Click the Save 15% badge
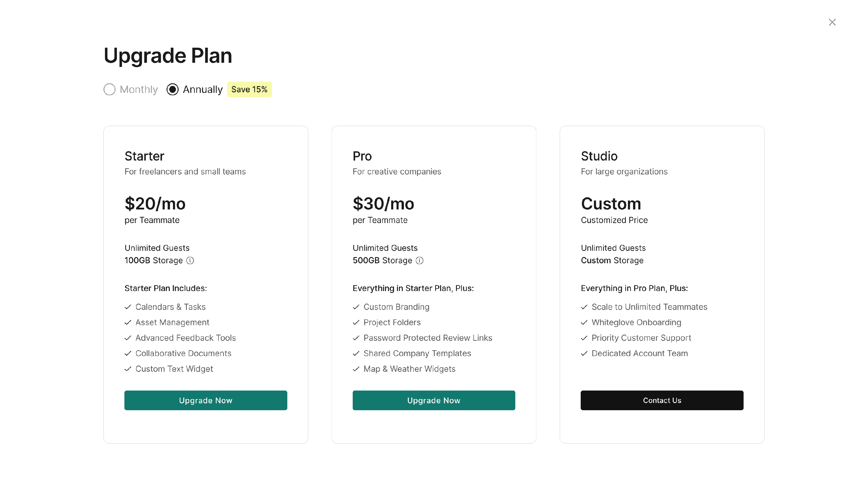The width and height of the screenshot is (868, 497). (x=249, y=89)
